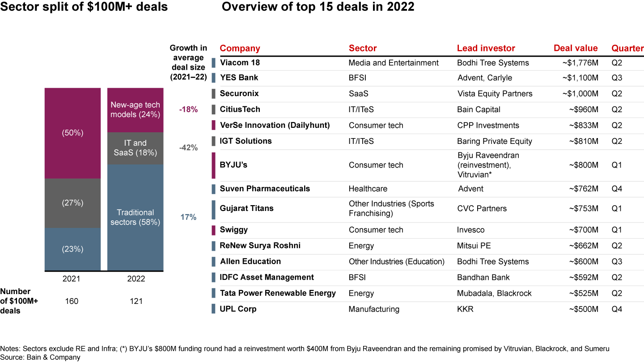Click the gray marker beside IGT Solutions
The width and height of the screenshot is (644, 362).
coord(213,141)
